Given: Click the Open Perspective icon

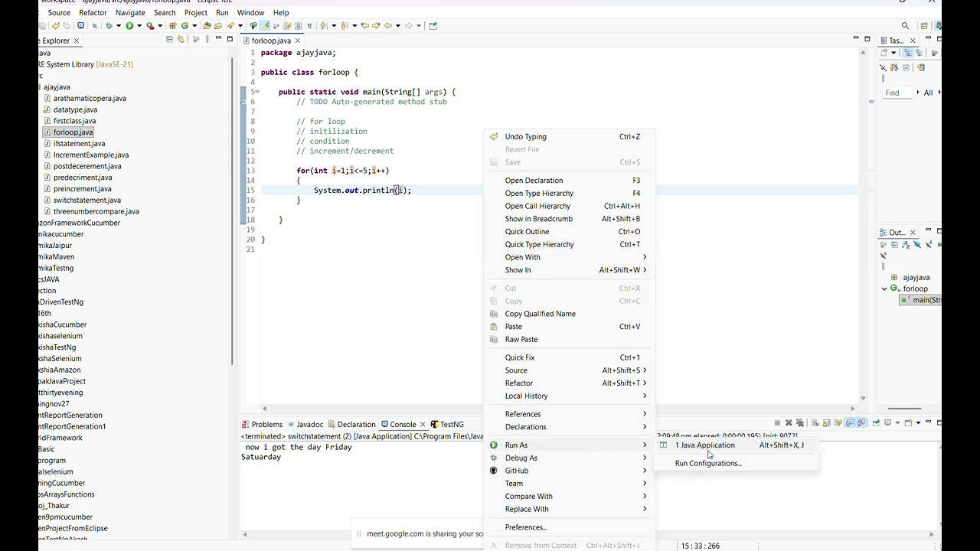Looking at the screenshot, I should (x=924, y=25).
